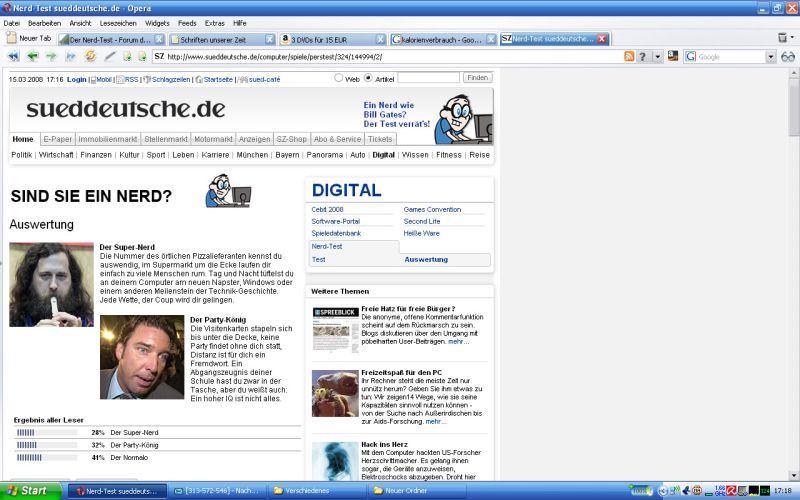The height and width of the screenshot is (500, 800).
Task: Open the Datei menu
Action: tap(12, 23)
